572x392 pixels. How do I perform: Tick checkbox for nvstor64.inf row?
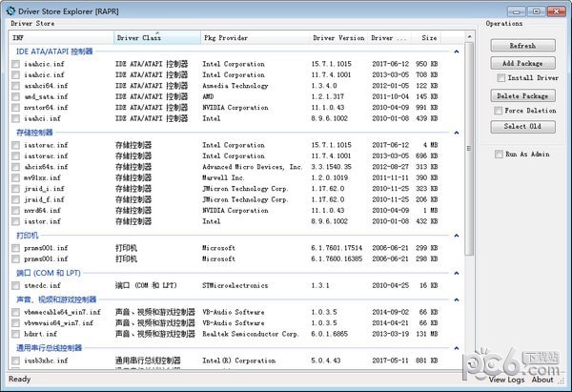pos(15,108)
